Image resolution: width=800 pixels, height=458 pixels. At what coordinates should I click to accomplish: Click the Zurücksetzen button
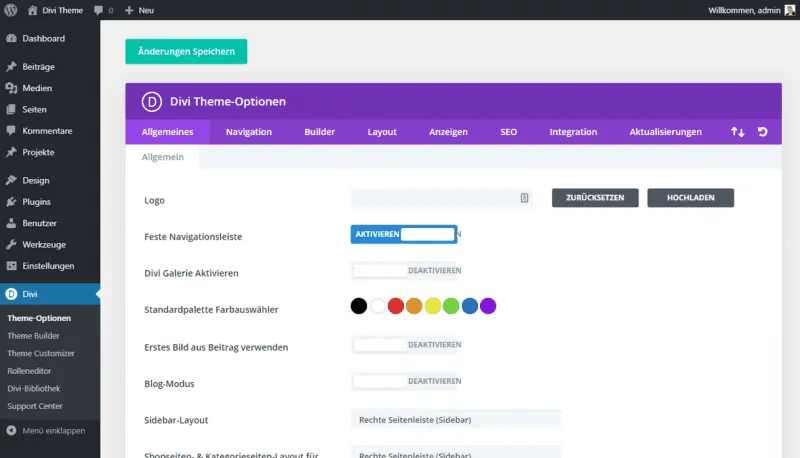click(x=595, y=198)
